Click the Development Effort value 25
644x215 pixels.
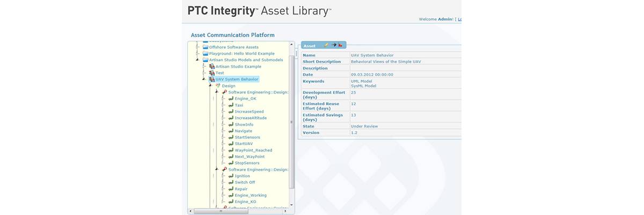click(354, 92)
